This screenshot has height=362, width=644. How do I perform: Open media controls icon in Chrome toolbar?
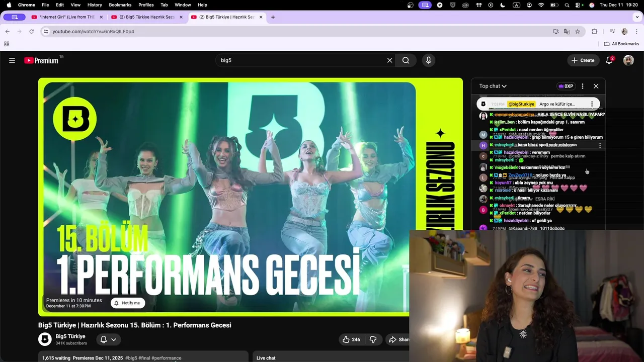(x=612, y=31)
